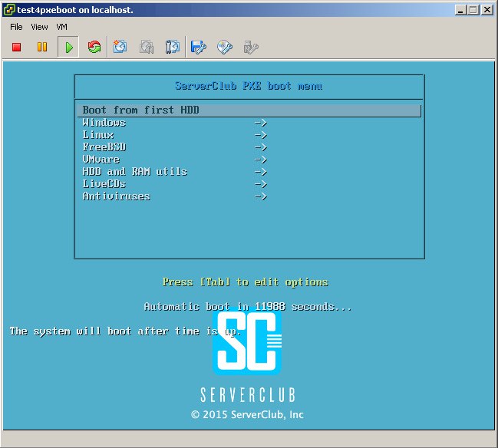Click the red Power Off stop icon

click(17, 48)
